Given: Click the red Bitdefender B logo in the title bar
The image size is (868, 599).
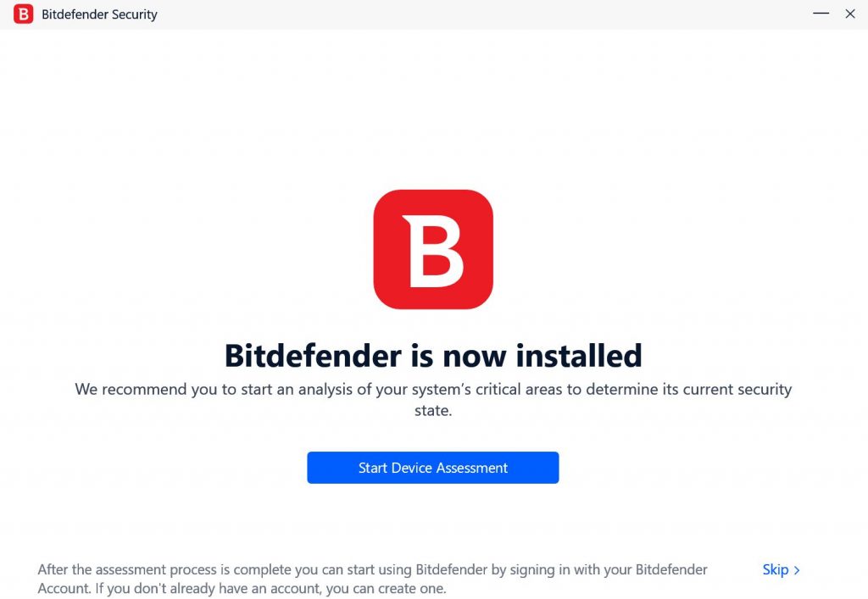Looking at the screenshot, I should point(22,14).
